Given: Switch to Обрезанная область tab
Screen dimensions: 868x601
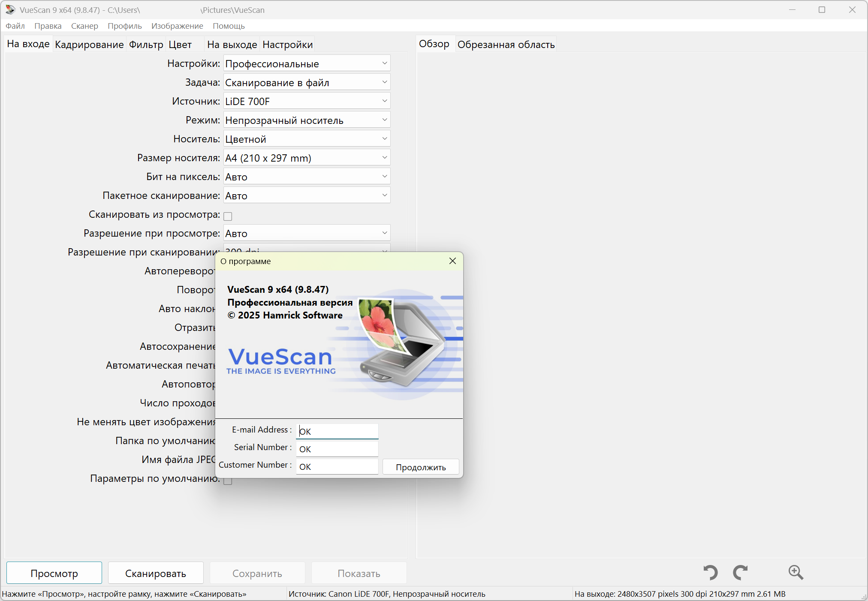Looking at the screenshot, I should tap(506, 45).
